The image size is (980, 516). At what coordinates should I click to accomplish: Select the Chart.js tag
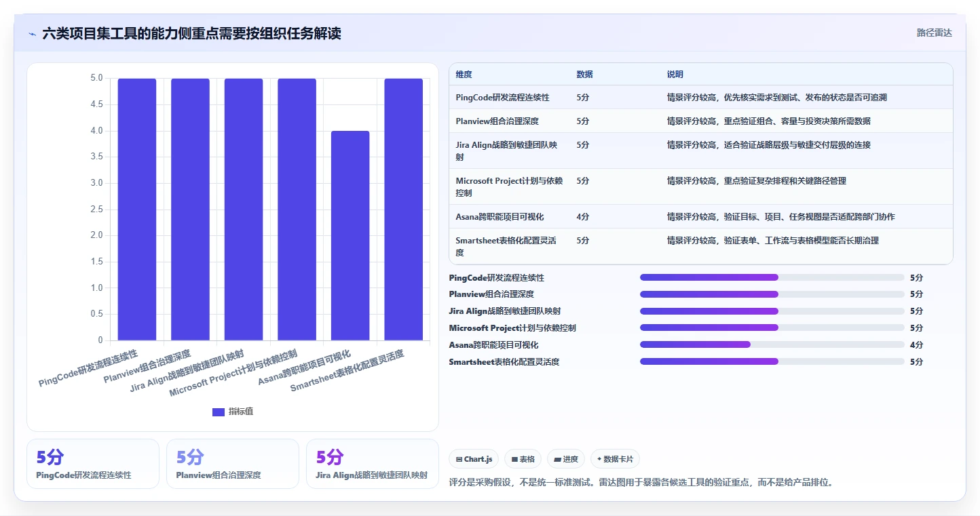click(474, 459)
